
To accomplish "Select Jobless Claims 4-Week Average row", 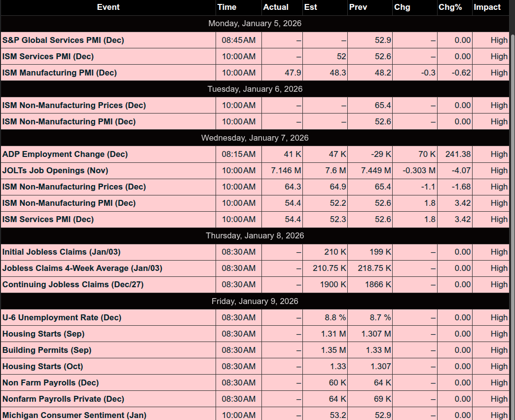I will [82, 268].
